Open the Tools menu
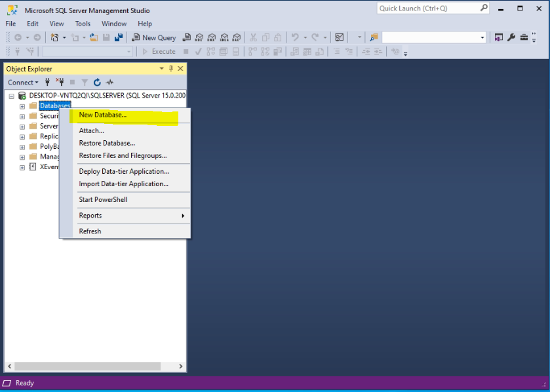The image size is (550, 392). point(83,24)
